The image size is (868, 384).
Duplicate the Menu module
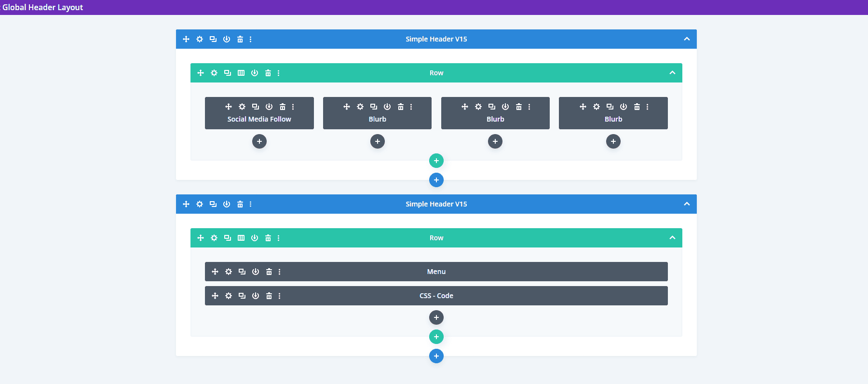point(242,272)
